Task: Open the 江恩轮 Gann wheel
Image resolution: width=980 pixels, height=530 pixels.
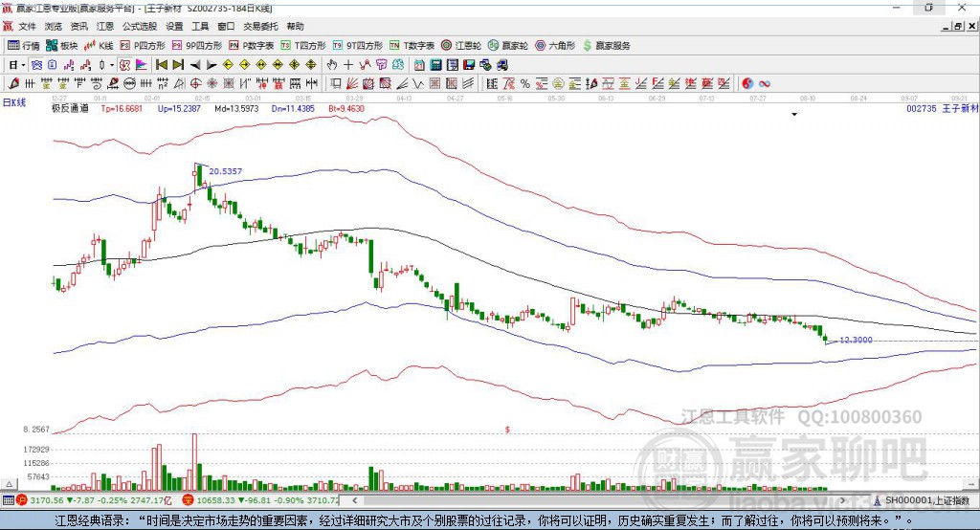Action: pyautogui.click(x=461, y=46)
